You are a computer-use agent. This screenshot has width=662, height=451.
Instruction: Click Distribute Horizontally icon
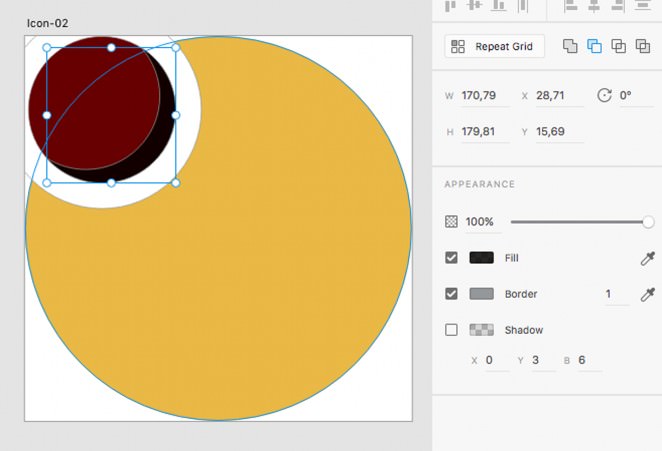[523, 6]
